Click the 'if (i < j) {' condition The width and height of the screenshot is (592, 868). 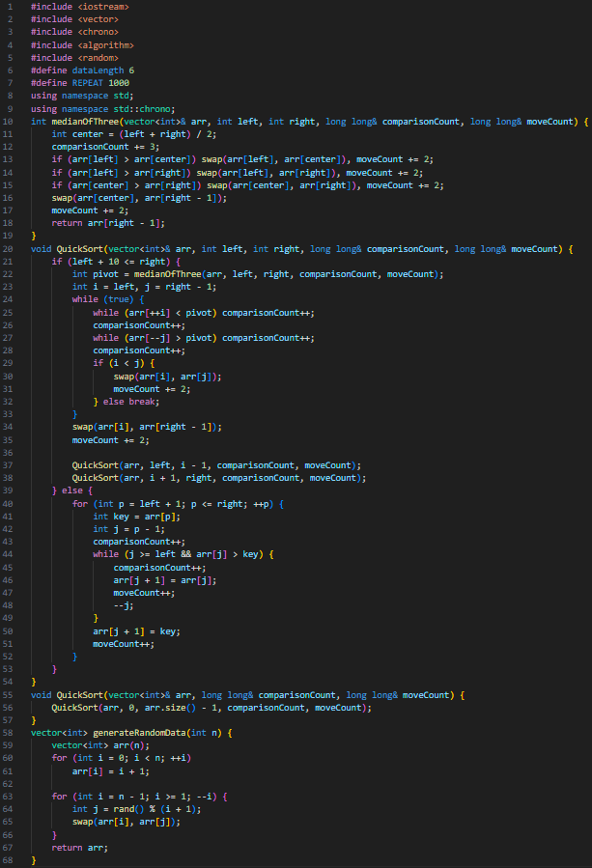click(x=124, y=364)
